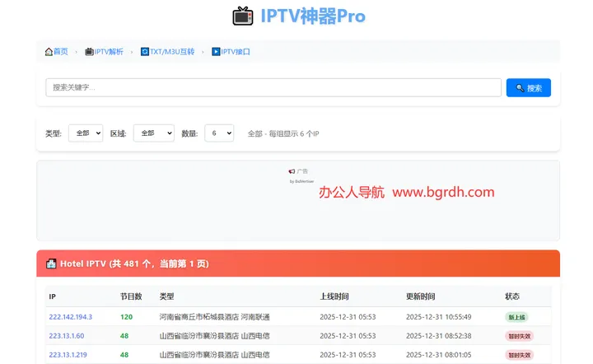The width and height of the screenshot is (593, 364).
Task: Click the play icon beside IPTV接口
Action: 216,51
